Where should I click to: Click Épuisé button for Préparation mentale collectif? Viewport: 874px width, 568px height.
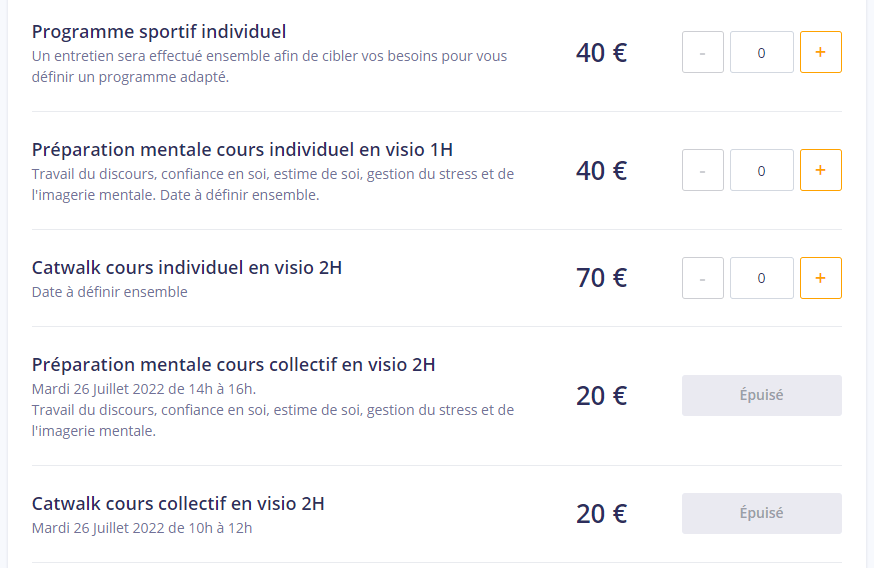click(762, 395)
